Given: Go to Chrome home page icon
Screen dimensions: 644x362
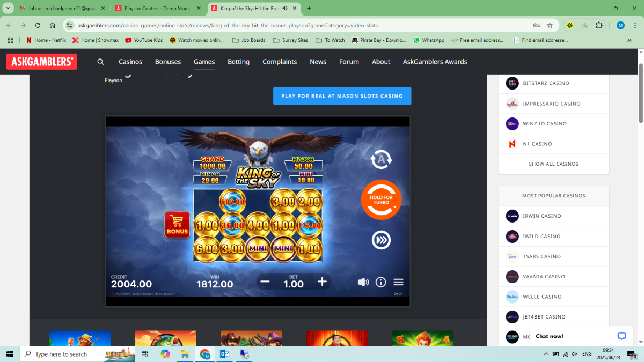Looking at the screenshot, I should click(52, 25).
